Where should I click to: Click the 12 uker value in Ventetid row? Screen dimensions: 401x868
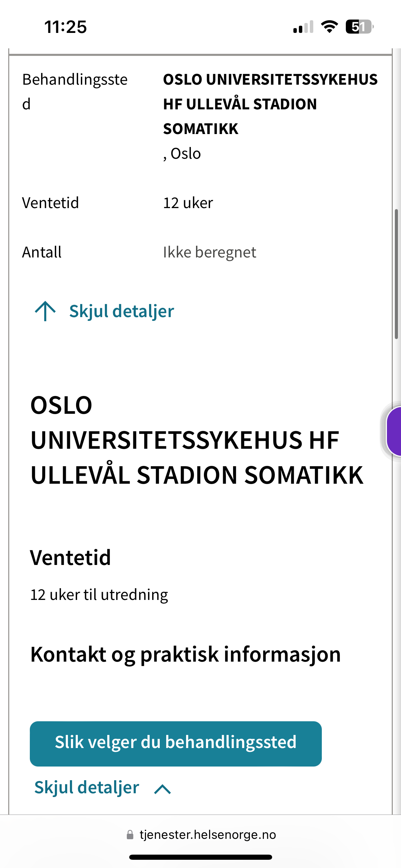[188, 203]
